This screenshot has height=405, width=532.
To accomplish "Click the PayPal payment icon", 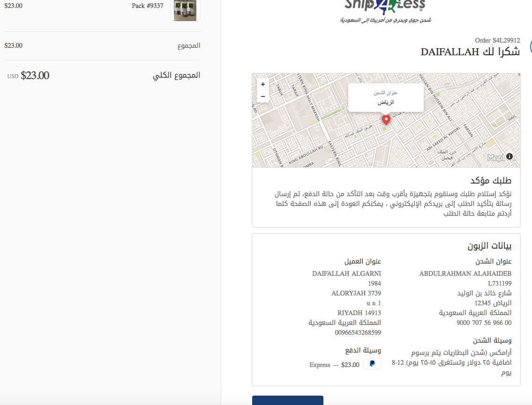I will [372, 364].
